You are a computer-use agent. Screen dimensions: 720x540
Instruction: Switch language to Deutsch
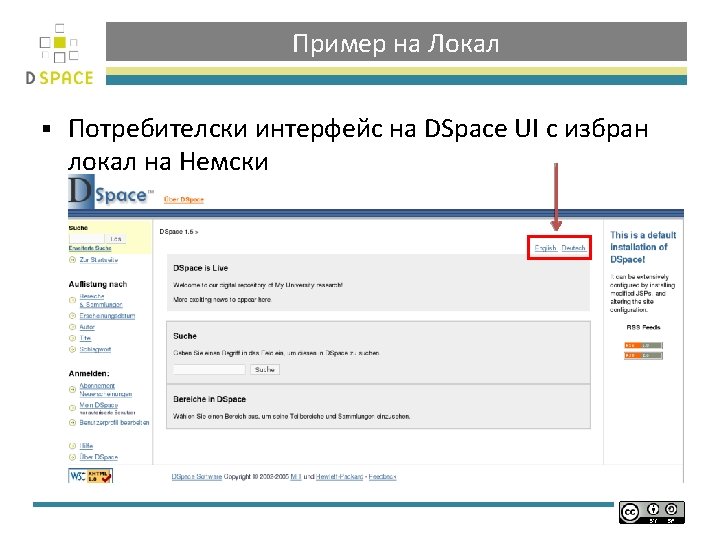click(x=574, y=248)
